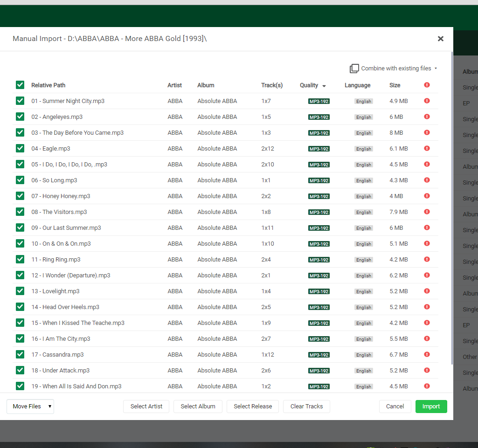This screenshot has height=448, width=478.
Task: Click warning icon for On & On & On.mp3
Action: [427, 243]
